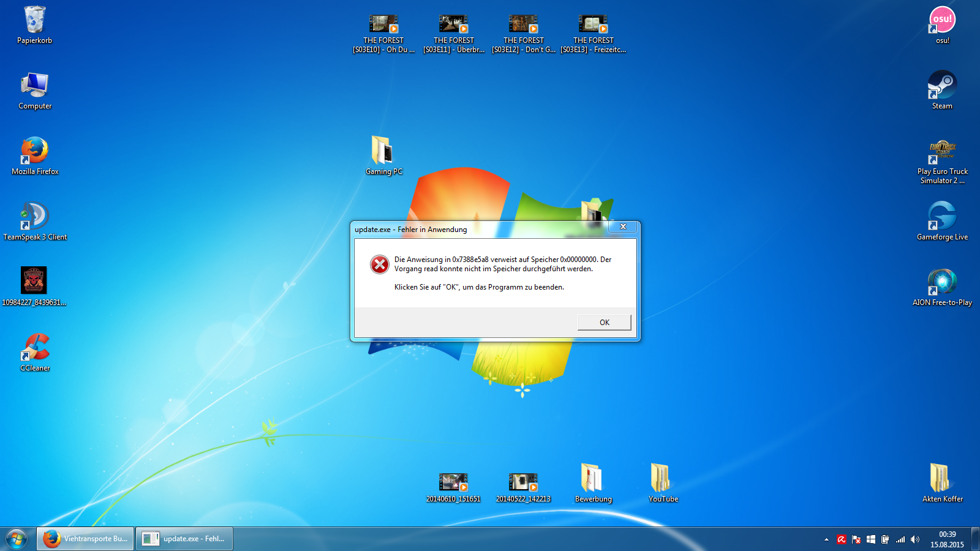This screenshot has height=551, width=980.
Task: Select THE FOREST S03E10 video file
Action: pos(383,34)
